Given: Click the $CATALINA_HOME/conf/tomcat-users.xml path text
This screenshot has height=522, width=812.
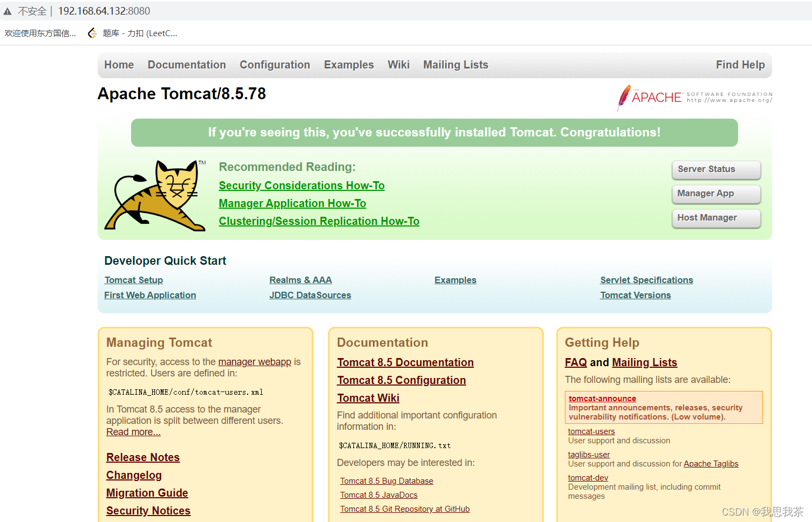Looking at the screenshot, I should click(186, 392).
